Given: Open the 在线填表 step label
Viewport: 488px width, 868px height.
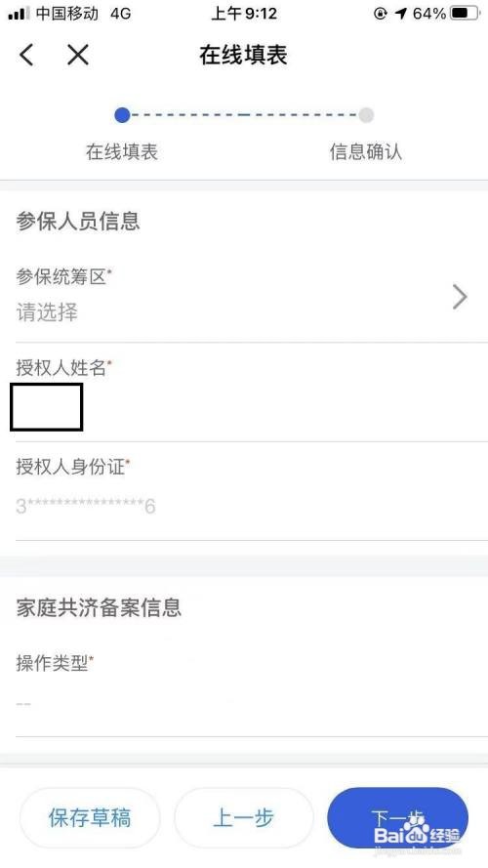Looking at the screenshot, I should 122,151.
